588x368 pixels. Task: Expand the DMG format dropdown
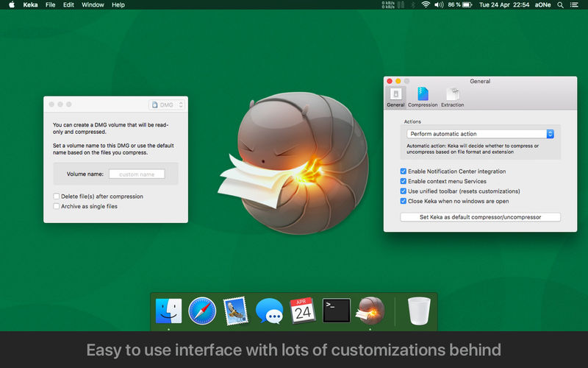click(x=167, y=105)
